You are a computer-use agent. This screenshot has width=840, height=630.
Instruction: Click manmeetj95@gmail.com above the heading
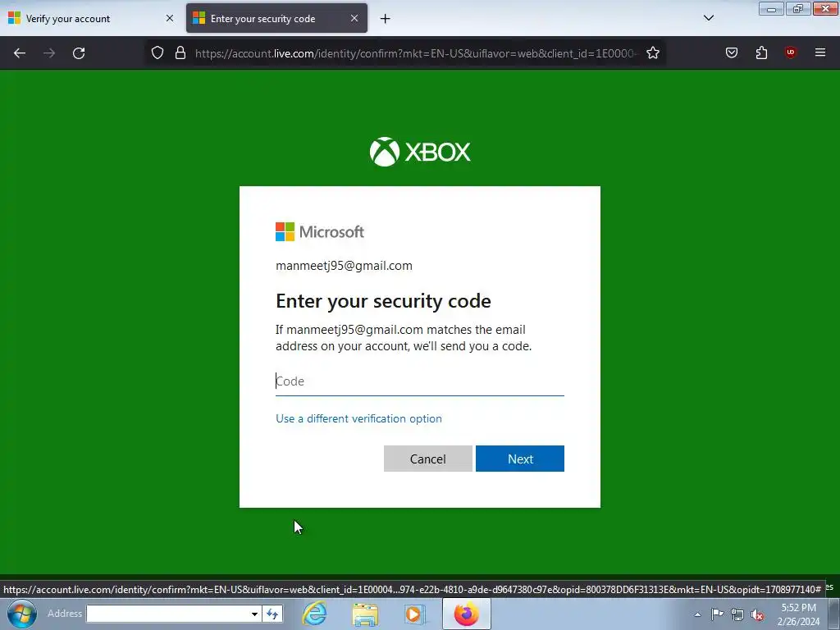(344, 266)
